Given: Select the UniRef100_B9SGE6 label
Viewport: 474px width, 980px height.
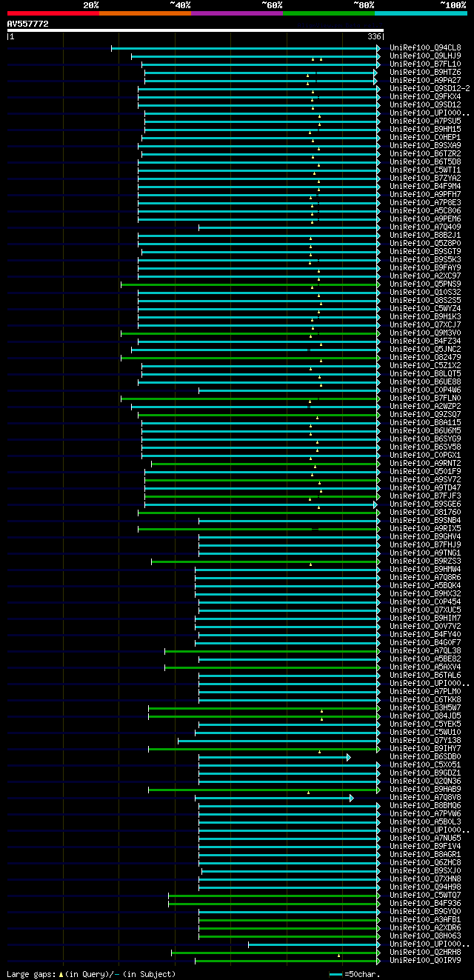Looking at the screenshot, I should pyautogui.click(x=425, y=504).
